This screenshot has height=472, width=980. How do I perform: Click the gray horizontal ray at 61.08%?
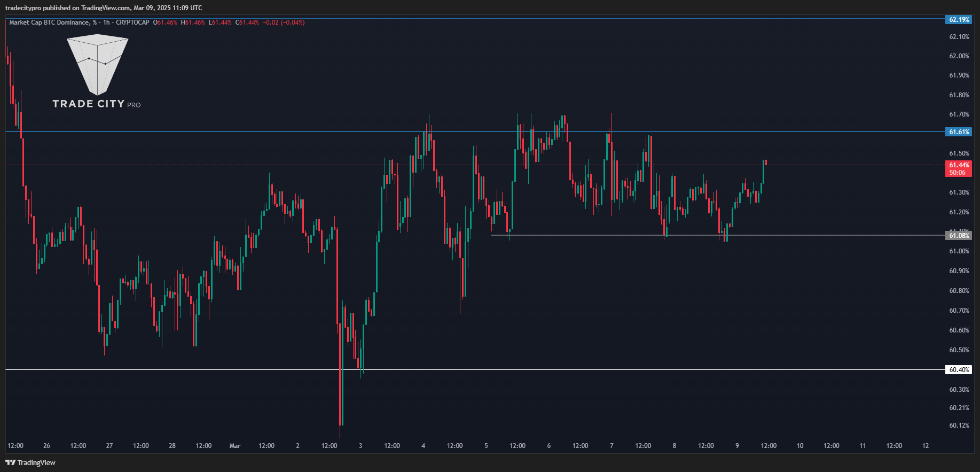click(718, 235)
